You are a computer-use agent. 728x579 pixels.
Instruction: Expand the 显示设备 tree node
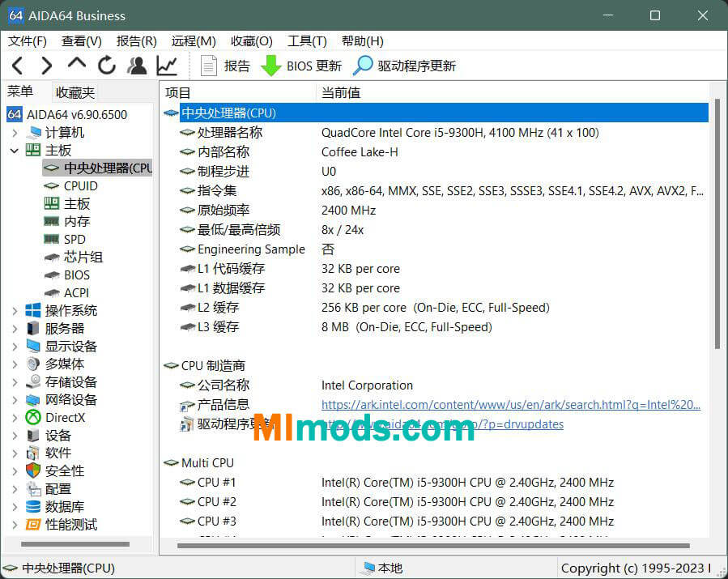point(15,347)
